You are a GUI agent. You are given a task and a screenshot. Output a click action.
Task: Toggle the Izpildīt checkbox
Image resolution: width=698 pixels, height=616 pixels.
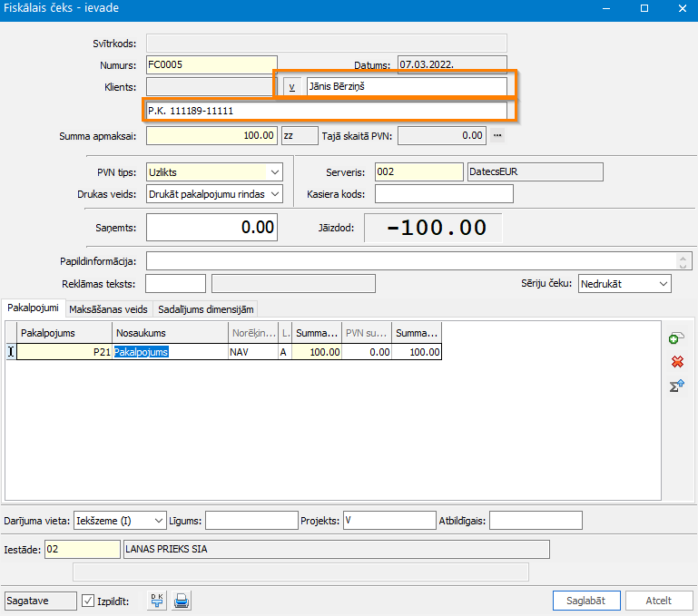point(88,601)
